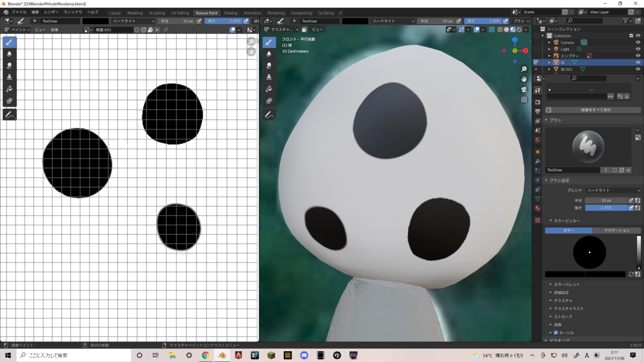Open the ブレンド dropdown in brush settings

pos(613,190)
